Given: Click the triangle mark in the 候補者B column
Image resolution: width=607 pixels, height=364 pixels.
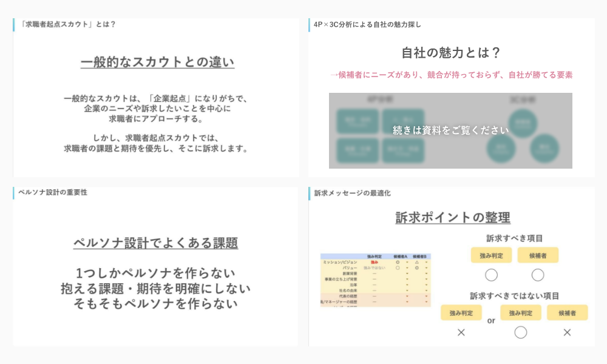Looking at the screenshot, I should coord(417,262).
